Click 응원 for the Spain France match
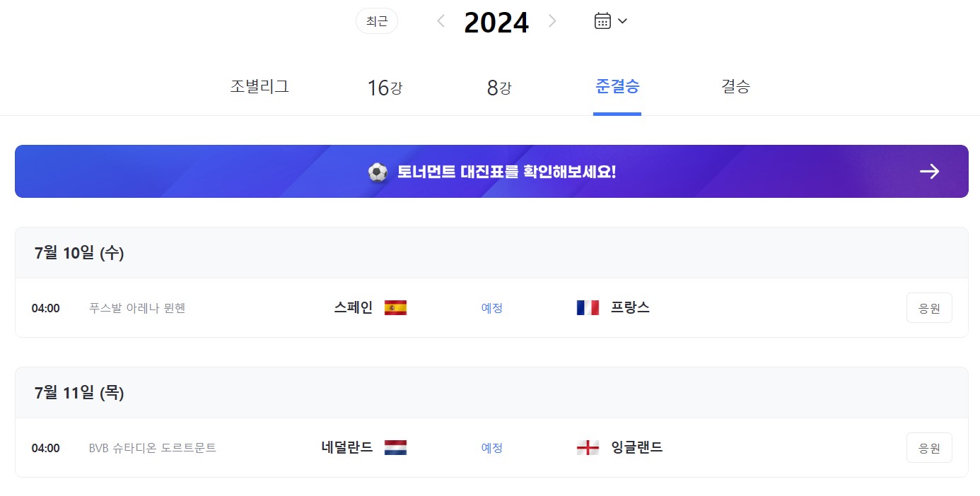Screen dimensions: 980x496 [929, 307]
